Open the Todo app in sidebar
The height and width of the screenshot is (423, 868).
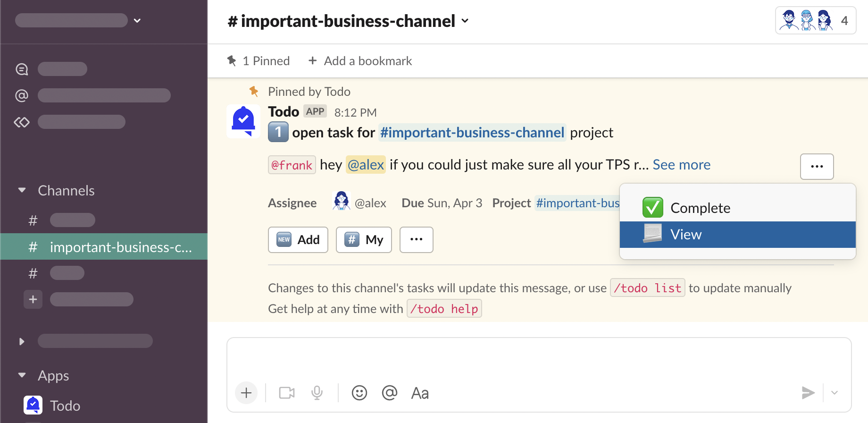[x=65, y=406]
